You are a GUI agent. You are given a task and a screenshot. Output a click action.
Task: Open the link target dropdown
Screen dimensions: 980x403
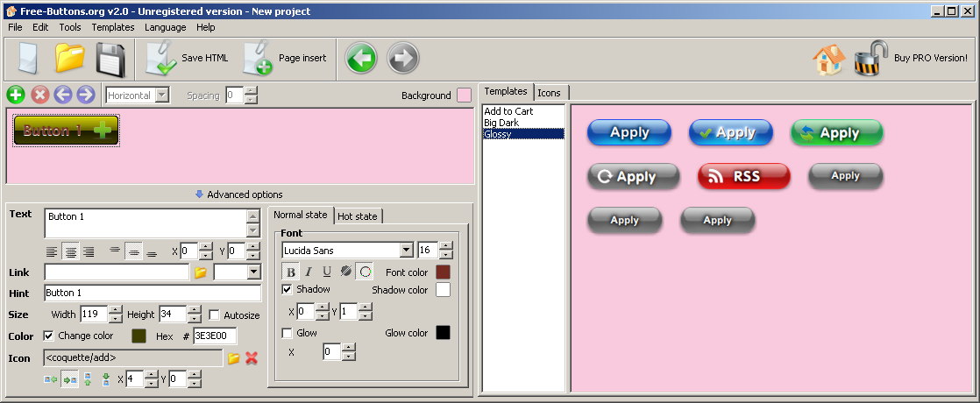253,272
